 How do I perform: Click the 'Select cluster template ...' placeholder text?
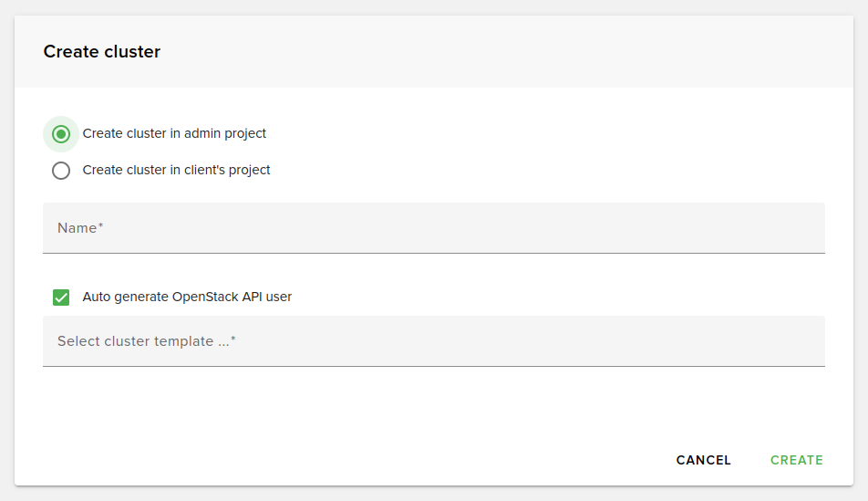(x=146, y=341)
